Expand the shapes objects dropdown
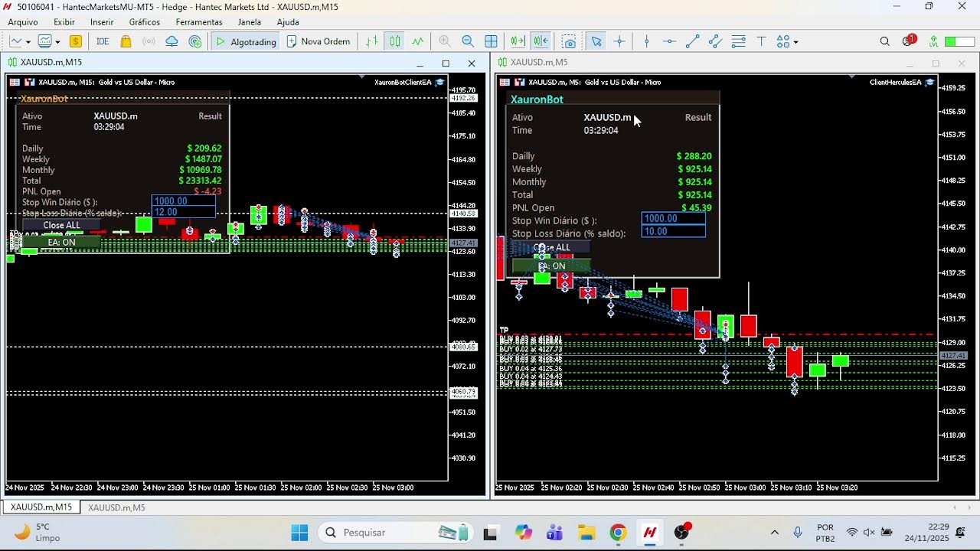Viewport: 980px width, 551px height. click(796, 42)
